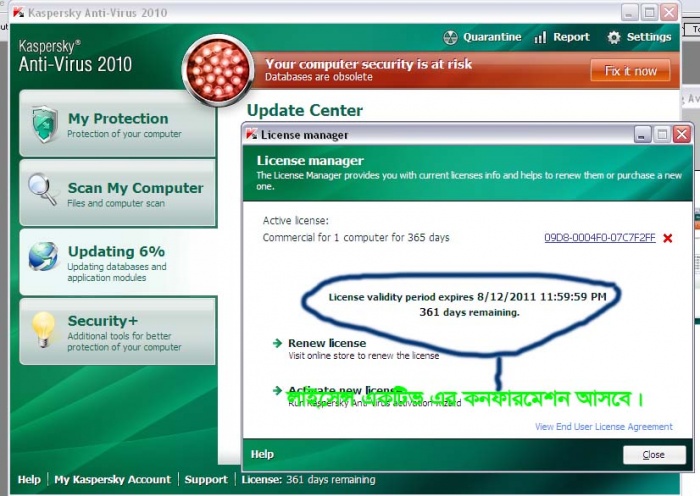The width and height of the screenshot is (700, 496).
Task: Click the License manager maximize button
Action: [x=662, y=134]
